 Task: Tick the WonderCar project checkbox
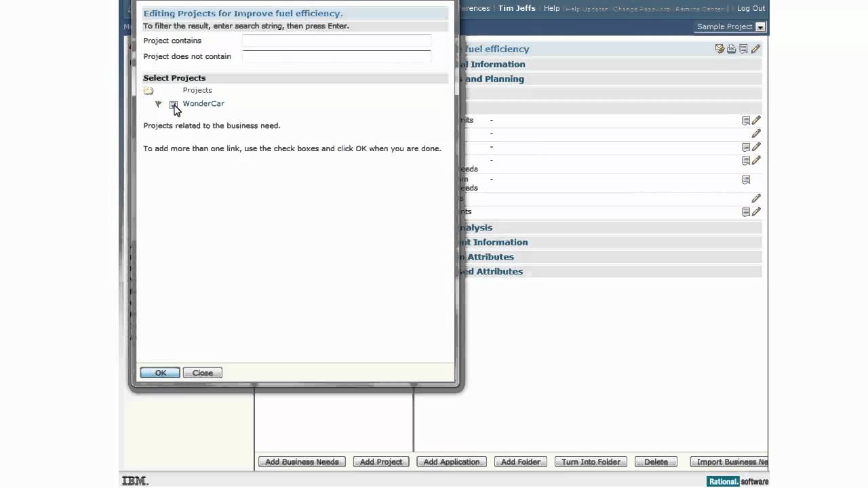[x=174, y=104]
